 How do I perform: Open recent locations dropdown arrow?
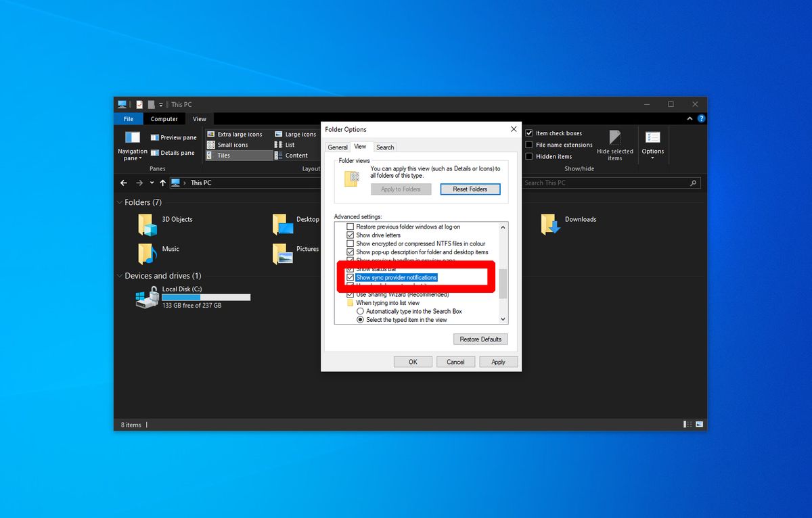point(152,183)
